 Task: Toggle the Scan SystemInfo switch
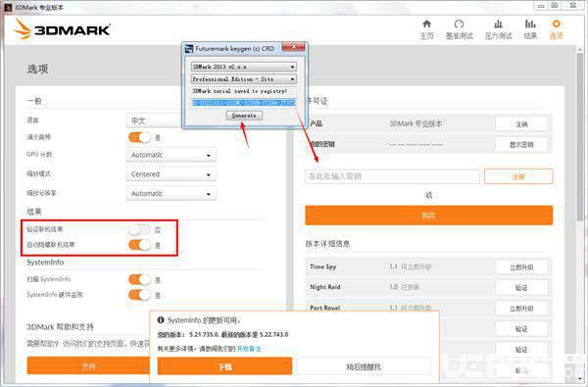click(139, 279)
